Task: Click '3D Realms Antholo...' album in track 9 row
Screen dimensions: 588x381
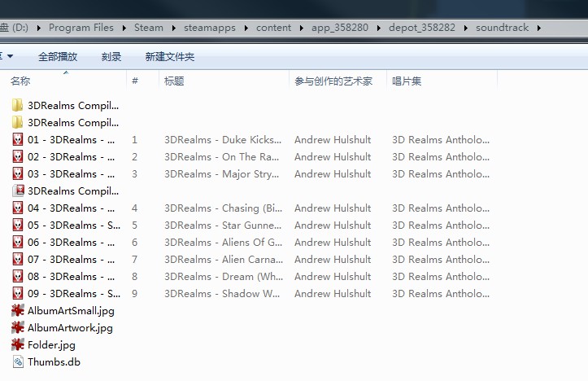Action: (441, 293)
